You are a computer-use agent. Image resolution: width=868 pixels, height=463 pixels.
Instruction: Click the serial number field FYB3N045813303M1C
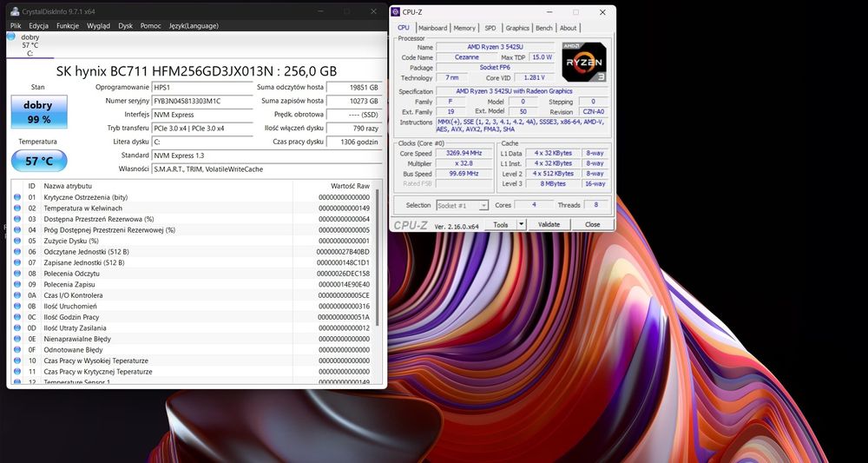[x=202, y=102]
